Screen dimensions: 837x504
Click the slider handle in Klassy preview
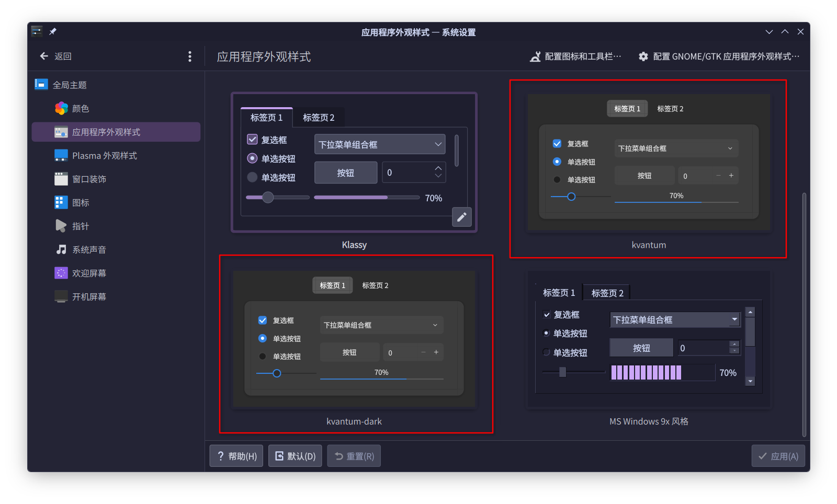tap(268, 197)
